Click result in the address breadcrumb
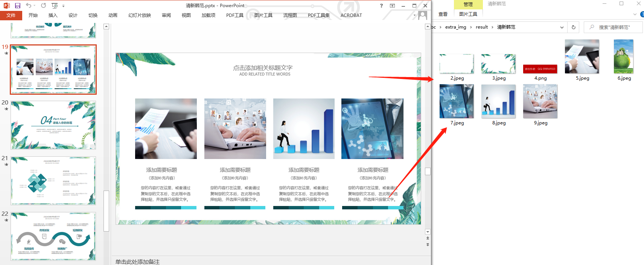 pyautogui.click(x=482, y=27)
